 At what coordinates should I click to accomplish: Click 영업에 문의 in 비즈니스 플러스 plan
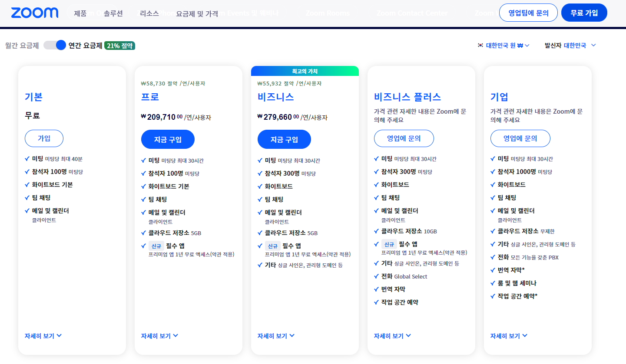[x=404, y=138]
